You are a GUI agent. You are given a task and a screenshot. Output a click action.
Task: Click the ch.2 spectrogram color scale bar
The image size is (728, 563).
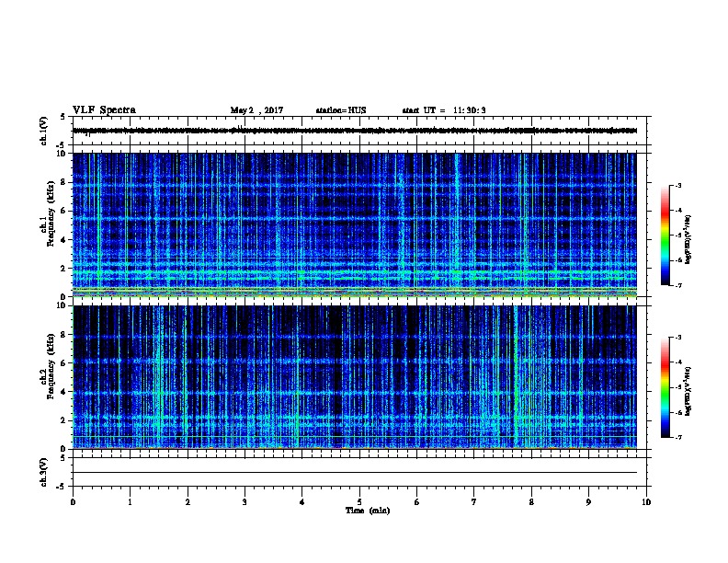click(665, 387)
